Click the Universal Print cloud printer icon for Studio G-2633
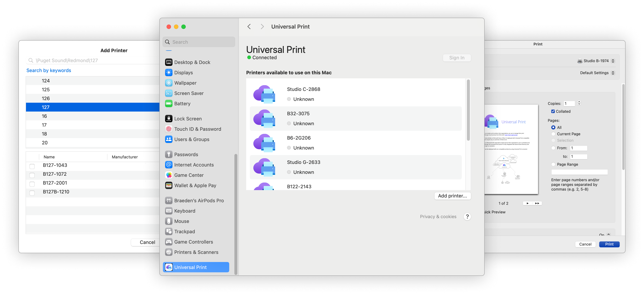The width and height of the screenshot is (644, 295). click(x=266, y=167)
